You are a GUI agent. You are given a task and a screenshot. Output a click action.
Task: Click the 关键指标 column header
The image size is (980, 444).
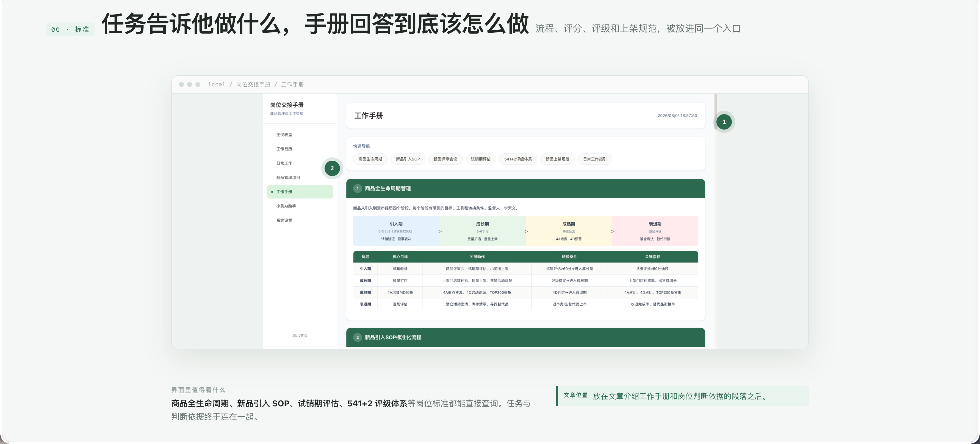coord(653,257)
